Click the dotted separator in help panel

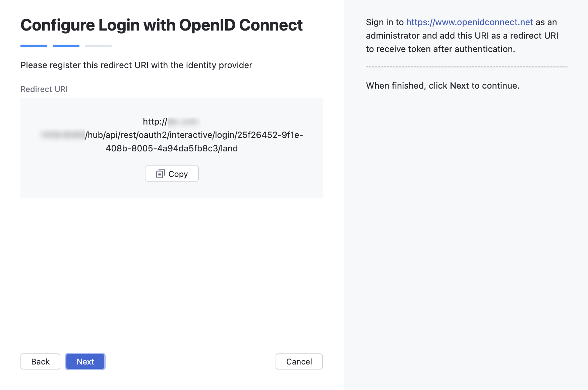(466, 67)
